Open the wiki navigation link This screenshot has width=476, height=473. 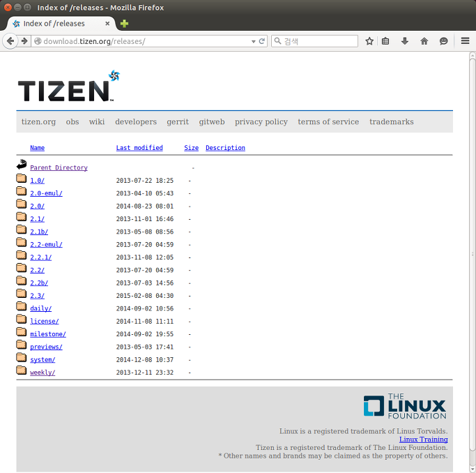pyautogui.click(x=97, y=121)
